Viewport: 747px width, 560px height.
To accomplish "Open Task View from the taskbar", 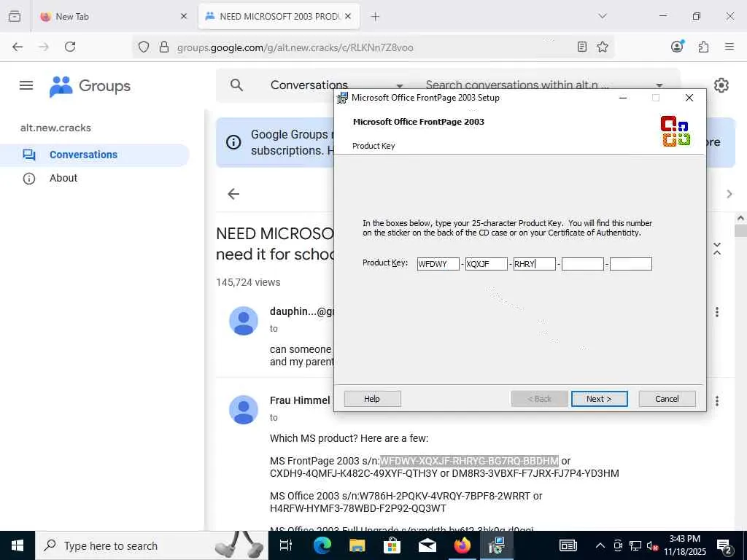I will click(286, 545).
